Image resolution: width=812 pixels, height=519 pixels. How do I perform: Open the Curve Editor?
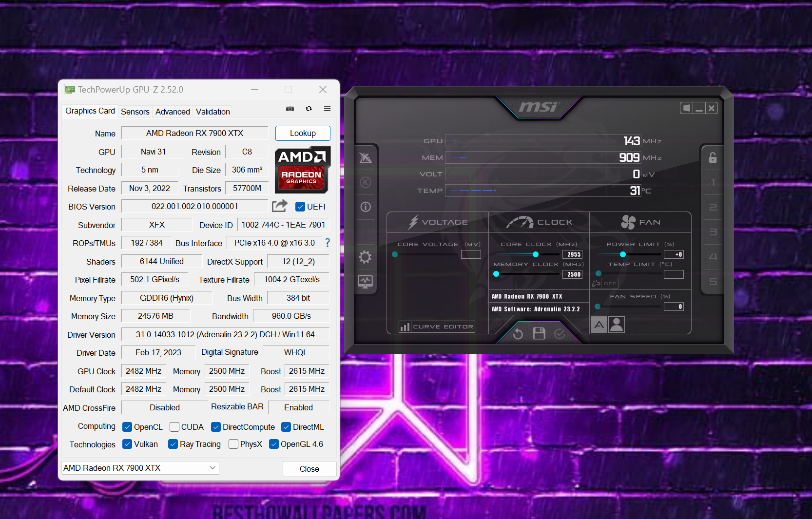pyautogui.click(x=437, y=327)
